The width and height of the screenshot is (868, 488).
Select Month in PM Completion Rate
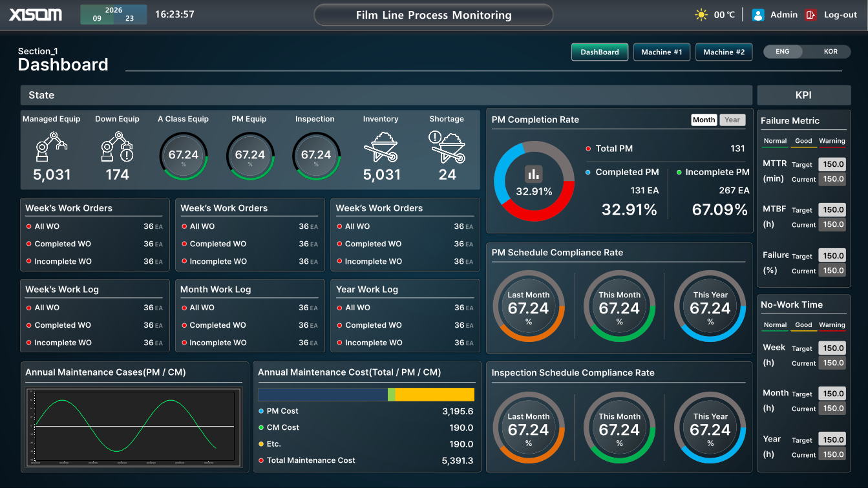704,120
